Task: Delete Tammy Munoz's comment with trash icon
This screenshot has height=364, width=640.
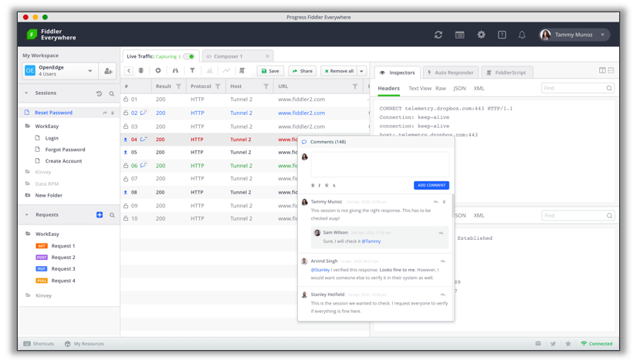Action: [x=444, y=202]
